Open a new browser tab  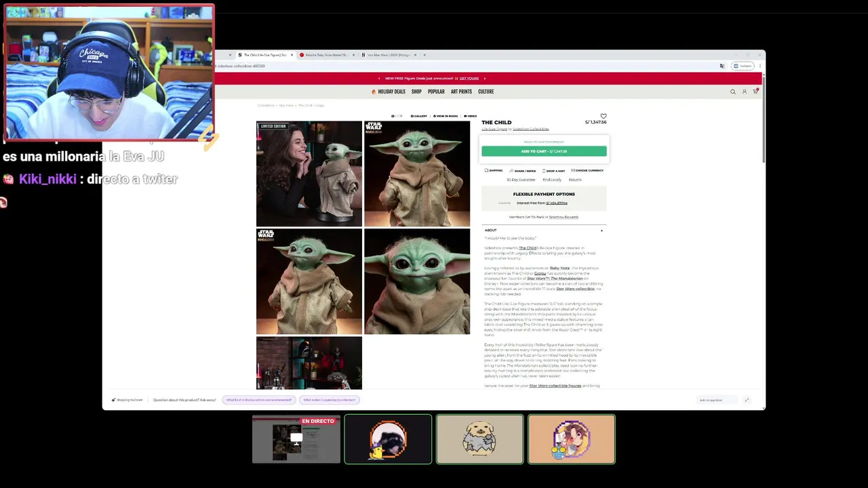click(x=425, y=55)
